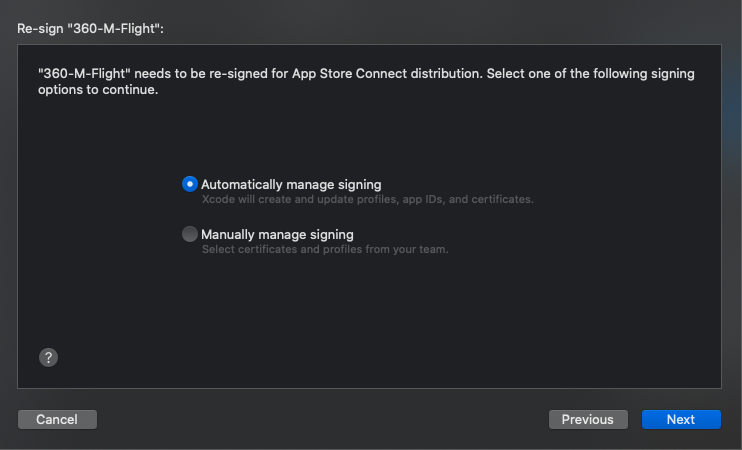Click the App Store Connect distribution instruction text
This screenshot has width=742, height=450.
(365, 75)
